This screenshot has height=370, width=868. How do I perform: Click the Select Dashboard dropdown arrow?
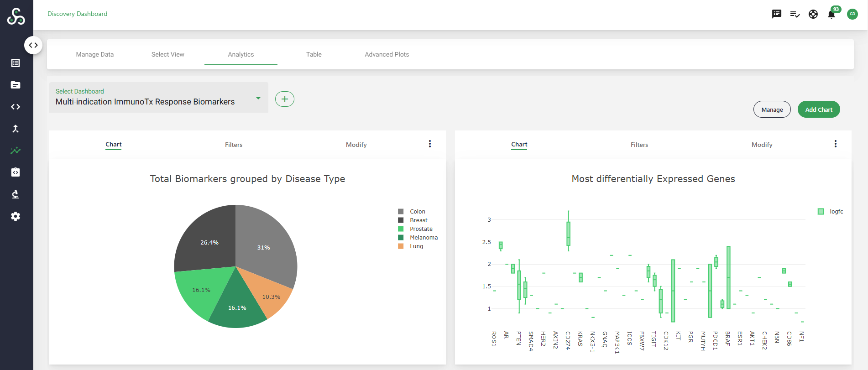click(258, 98)
